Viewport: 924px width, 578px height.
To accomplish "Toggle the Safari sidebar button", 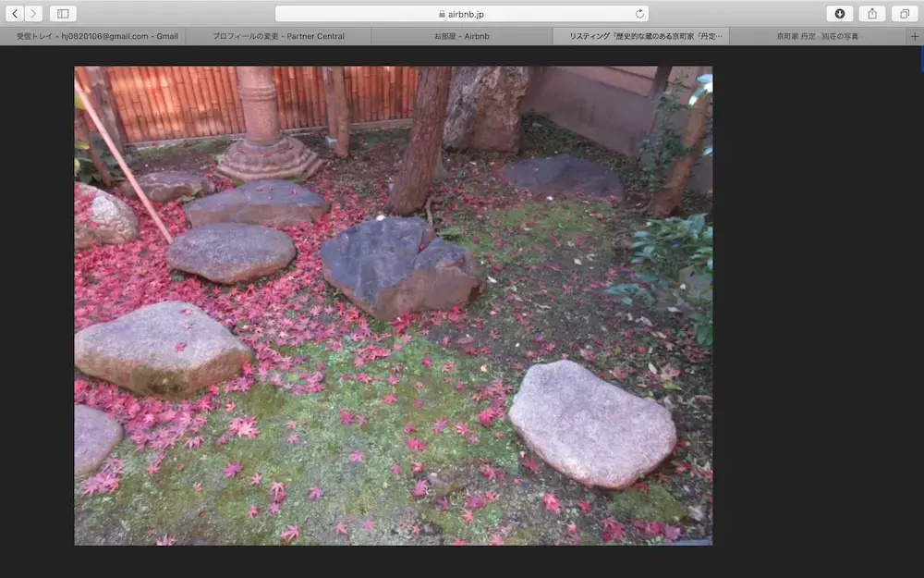I will [63, 14].
